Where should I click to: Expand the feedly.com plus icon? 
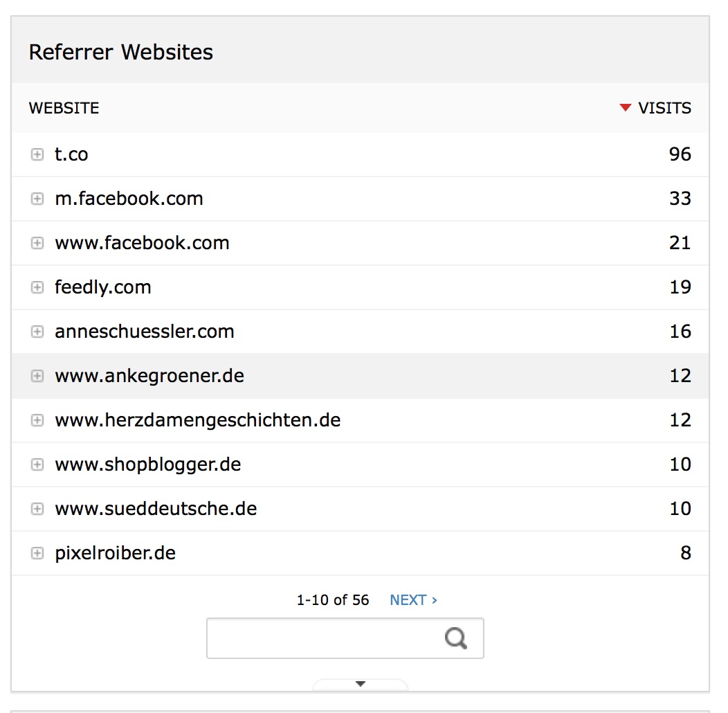point(37,287)
